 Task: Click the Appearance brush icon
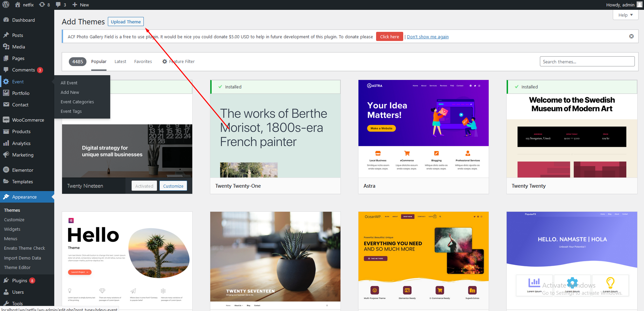[x=6, y=197]
